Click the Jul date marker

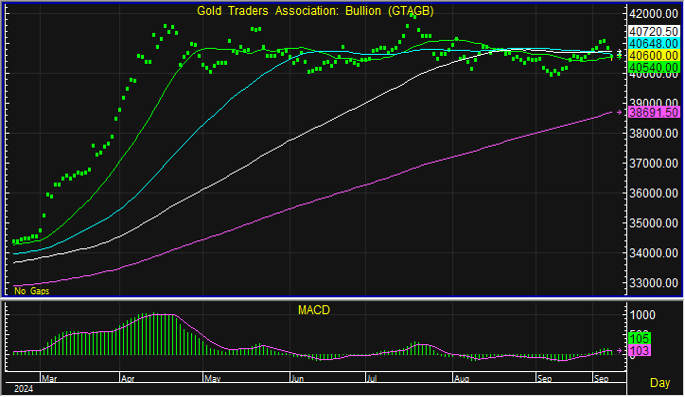(371, 378)
